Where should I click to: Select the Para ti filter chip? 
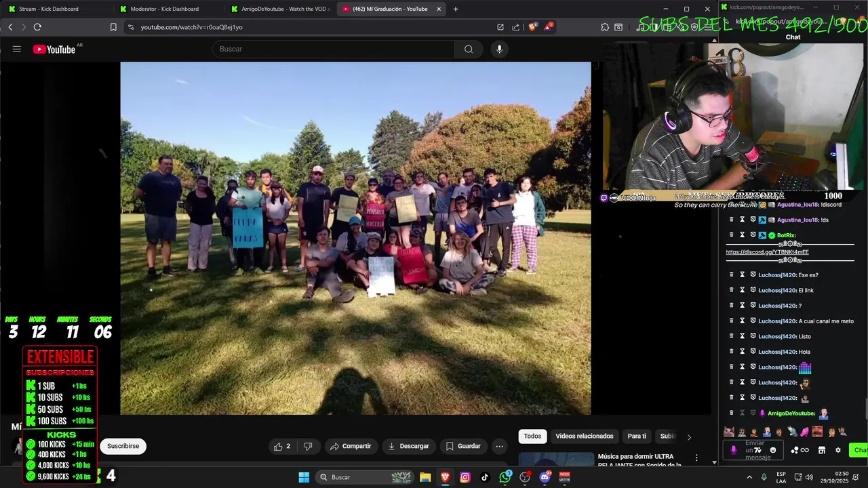pos(637,436)
